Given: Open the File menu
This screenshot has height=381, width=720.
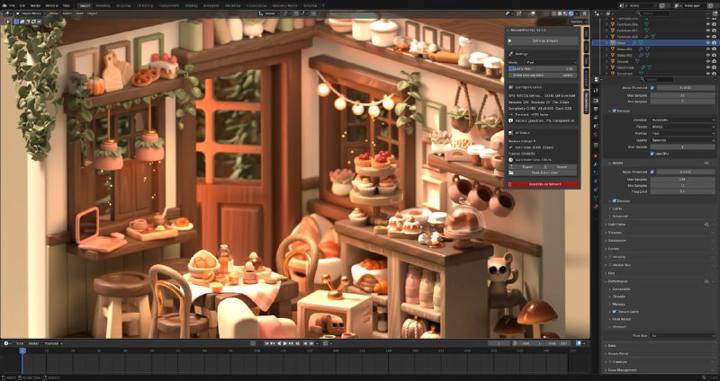Looking at the screenshot, I should pyautogui.click(x=11, y=6).
